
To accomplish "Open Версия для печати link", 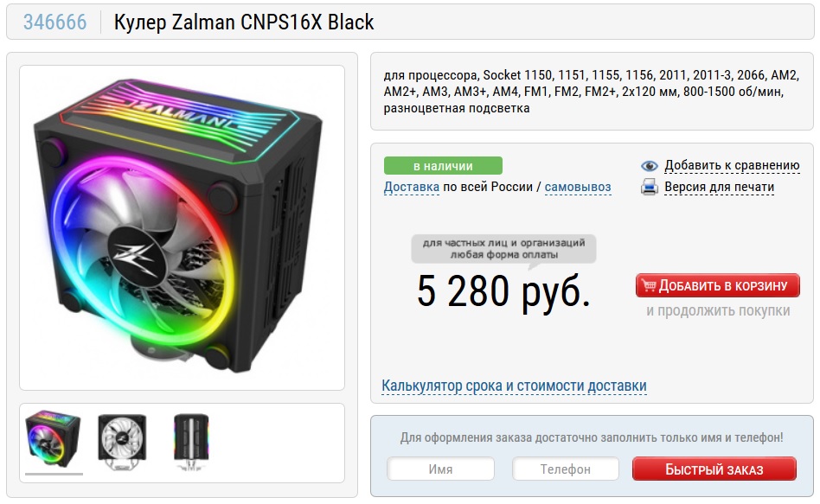I will [719, 188].
